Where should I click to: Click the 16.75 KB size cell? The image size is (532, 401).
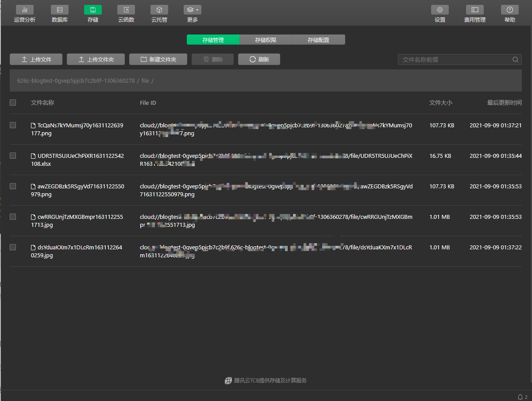[440, 156]
